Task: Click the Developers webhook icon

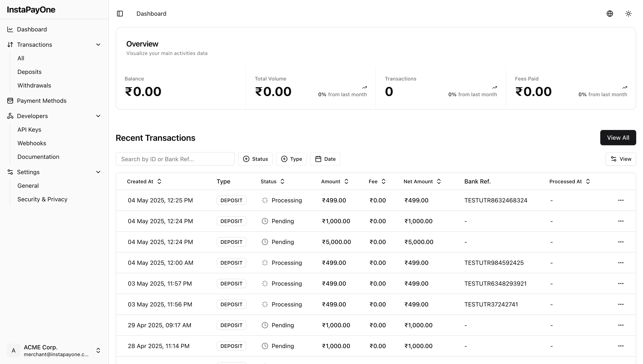Action: click(x=10, y=116)
